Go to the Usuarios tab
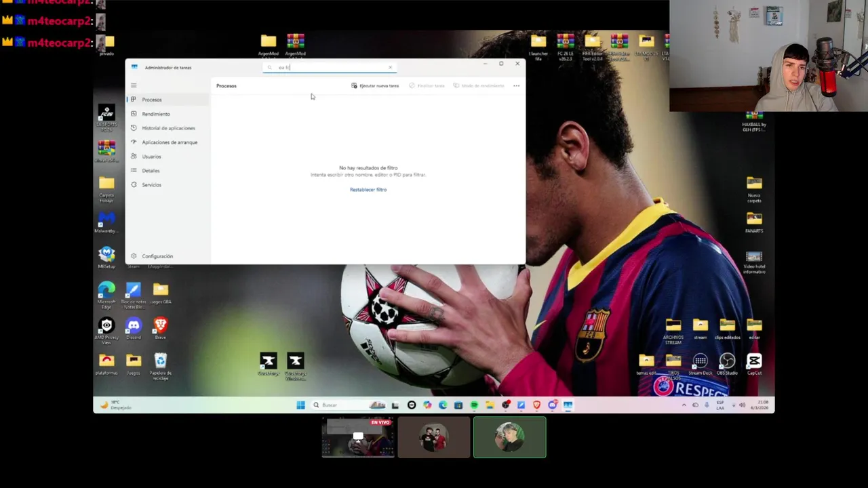 [167, 157]
